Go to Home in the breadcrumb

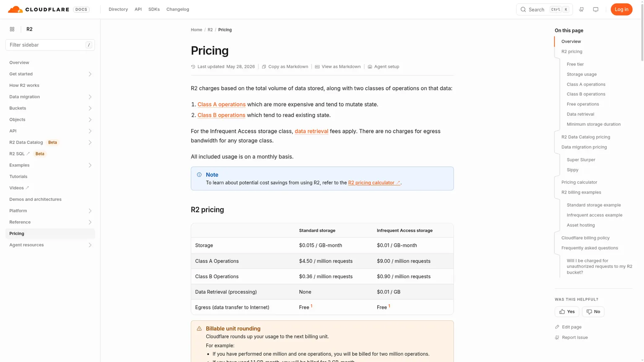[196, 30]
